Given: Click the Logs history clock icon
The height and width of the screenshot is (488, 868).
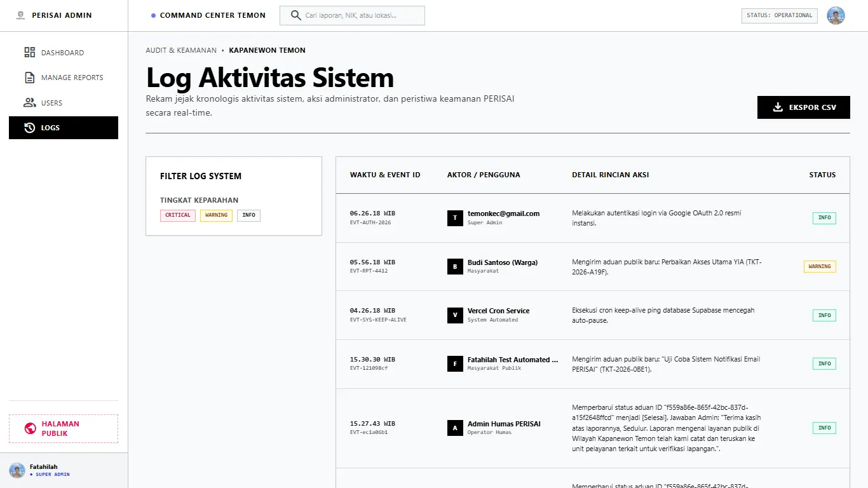Looking at the screenshot, I should [x=29, y=128].
